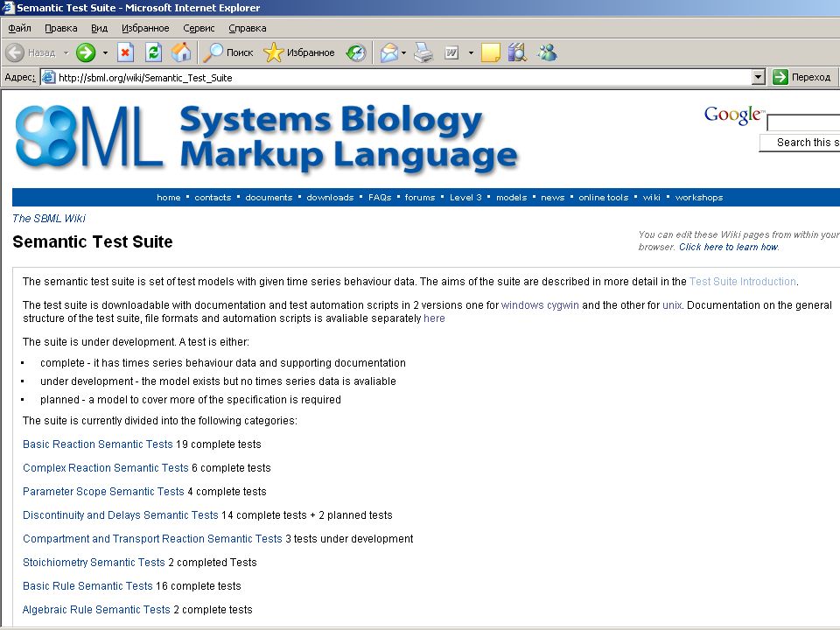
Task: Click the page icon in address bar
Action: [x=49, y=78]
